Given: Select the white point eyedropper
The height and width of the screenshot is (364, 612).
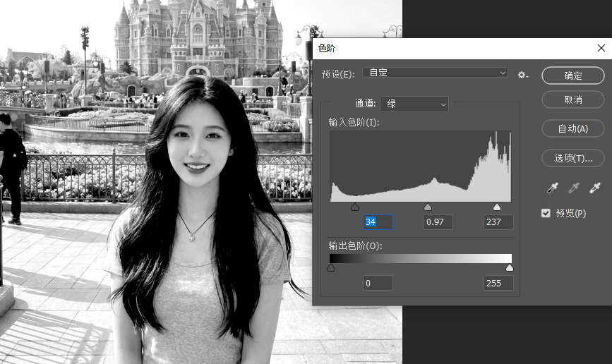Looking at the screenshot, I should tap(594, 188).
